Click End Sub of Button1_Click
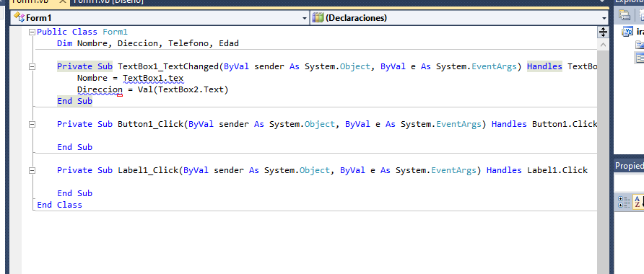644x274 pixels. [75, 147]
